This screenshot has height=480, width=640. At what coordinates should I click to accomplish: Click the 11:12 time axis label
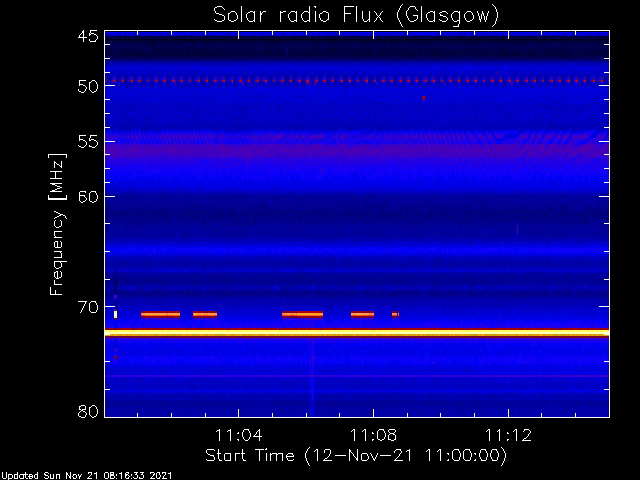pyautogui.click(x=508, y=435)
